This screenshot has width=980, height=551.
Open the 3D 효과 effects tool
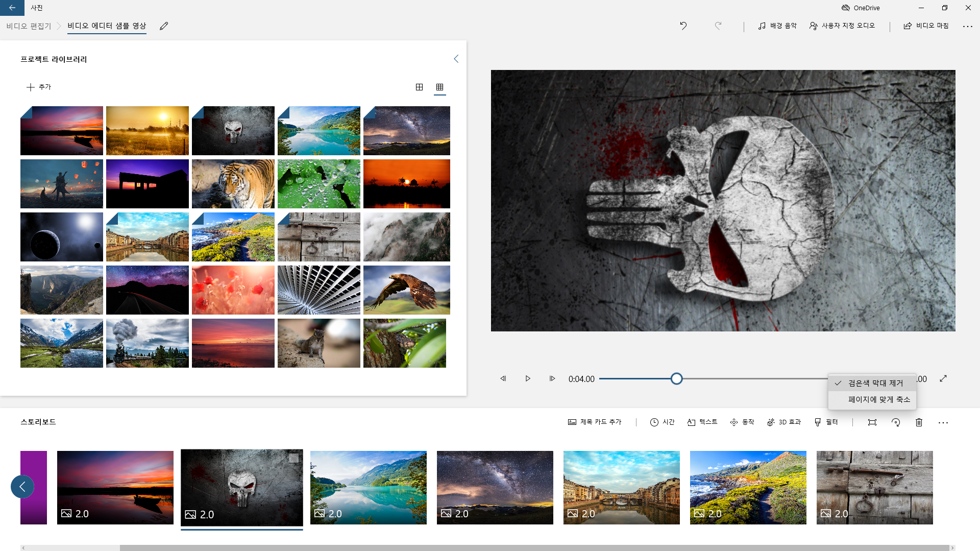point(784,422)
